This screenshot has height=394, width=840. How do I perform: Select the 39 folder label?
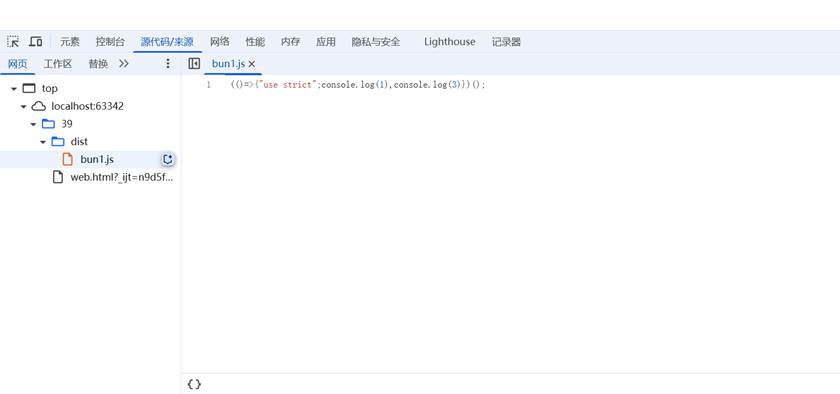click(x=66, y=124)
